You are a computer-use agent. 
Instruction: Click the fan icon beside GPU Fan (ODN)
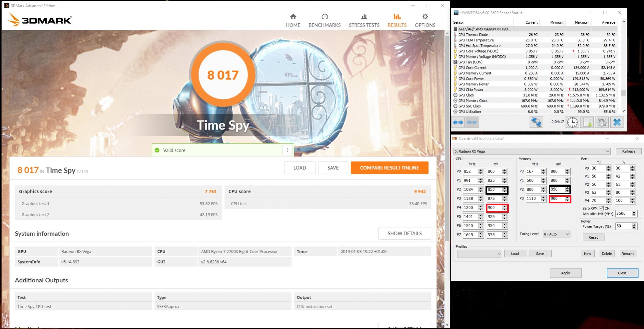click(x=455, y=62)
